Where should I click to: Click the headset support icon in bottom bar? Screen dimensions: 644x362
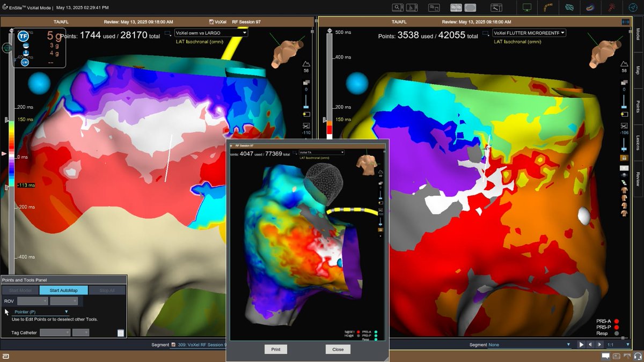click(637, 356)
